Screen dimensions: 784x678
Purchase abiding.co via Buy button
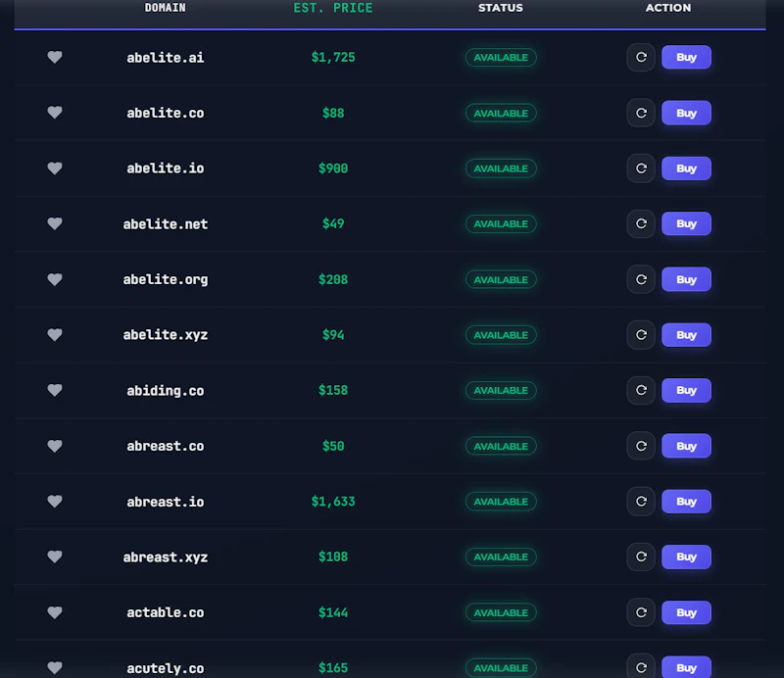click(686, 390)
